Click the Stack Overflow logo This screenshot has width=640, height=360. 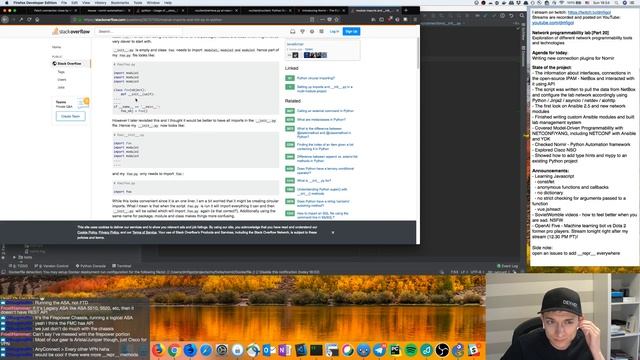71,31
